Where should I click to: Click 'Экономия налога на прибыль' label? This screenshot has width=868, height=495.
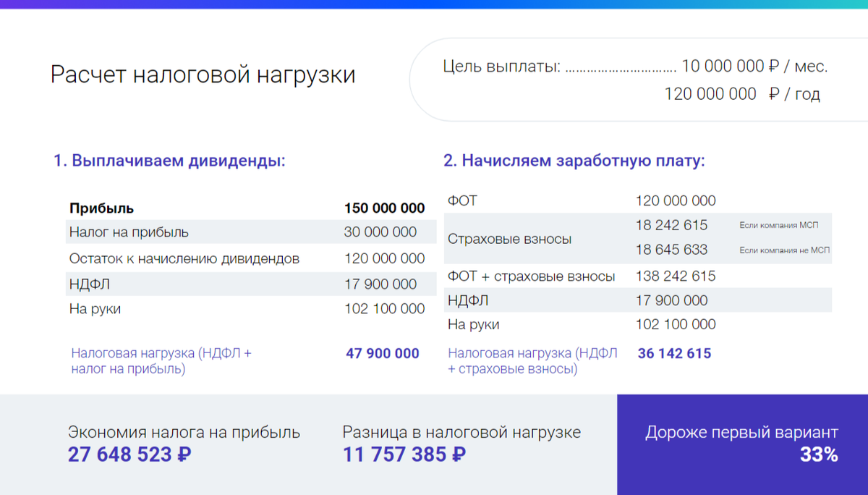pos(184,433)
